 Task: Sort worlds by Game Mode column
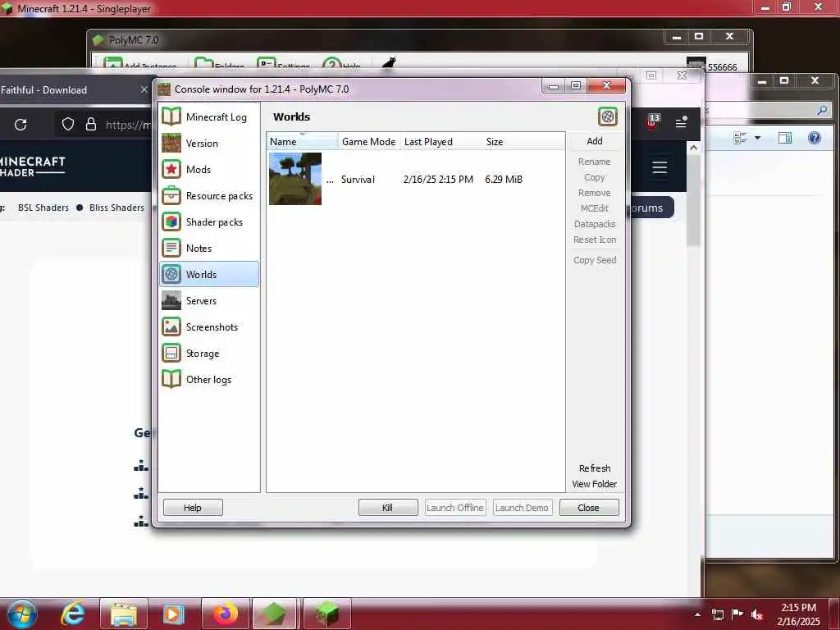[x=368, y=141]
